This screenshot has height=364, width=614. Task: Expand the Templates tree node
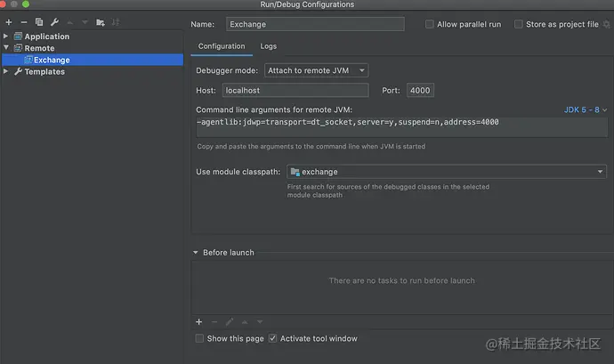click(x=6, y=71)
